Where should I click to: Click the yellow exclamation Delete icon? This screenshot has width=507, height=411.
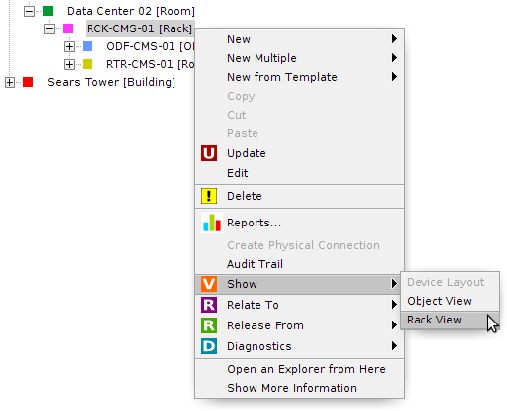pyautogui.click(x=209, y=196)
